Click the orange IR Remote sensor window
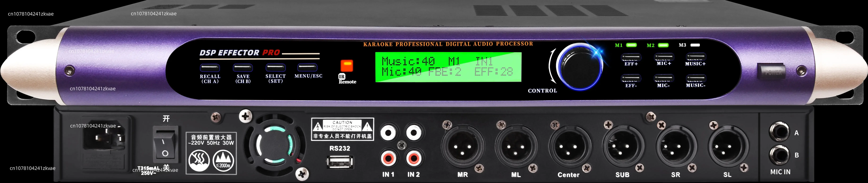 pyautogui.click(x=347, y=65)
